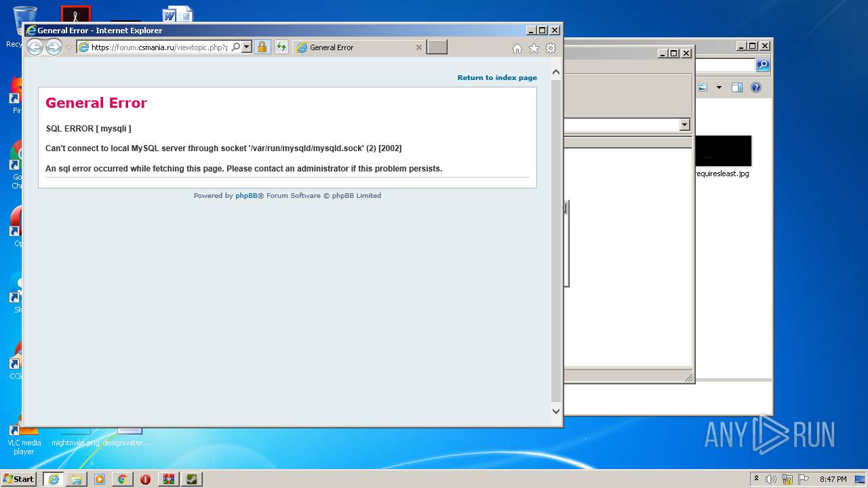Click the IE scrollbar down arrow
The width and height of the screenshot is (868, 488).
coord(556,411)
